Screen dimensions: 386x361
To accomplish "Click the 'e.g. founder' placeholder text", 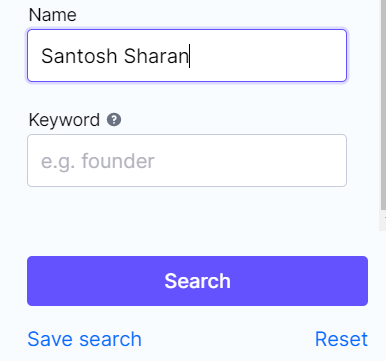I will [x=98, y=161].
